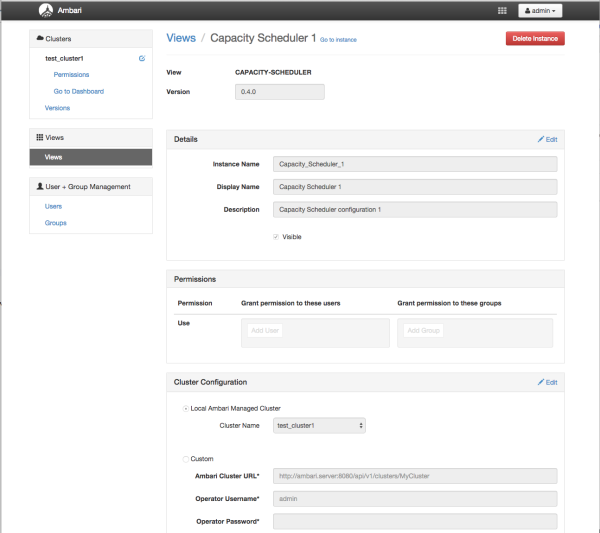Edit the Cluster Configuration section
The height and width of the screenshot is (533, 600).
click(548, 382)
